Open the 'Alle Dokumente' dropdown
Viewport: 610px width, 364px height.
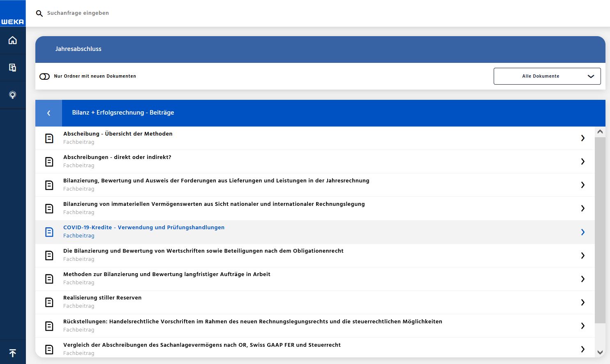(x=547, y=76)
